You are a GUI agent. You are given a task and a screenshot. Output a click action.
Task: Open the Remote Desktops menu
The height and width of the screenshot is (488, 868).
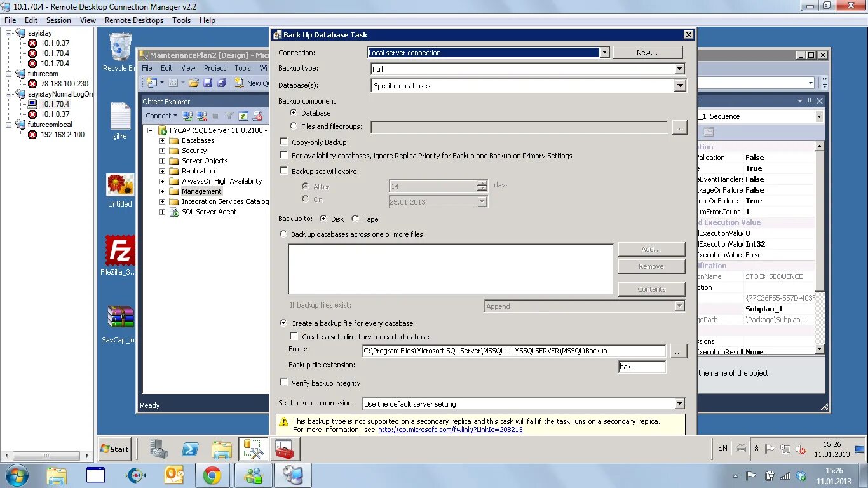coord(134,20)
